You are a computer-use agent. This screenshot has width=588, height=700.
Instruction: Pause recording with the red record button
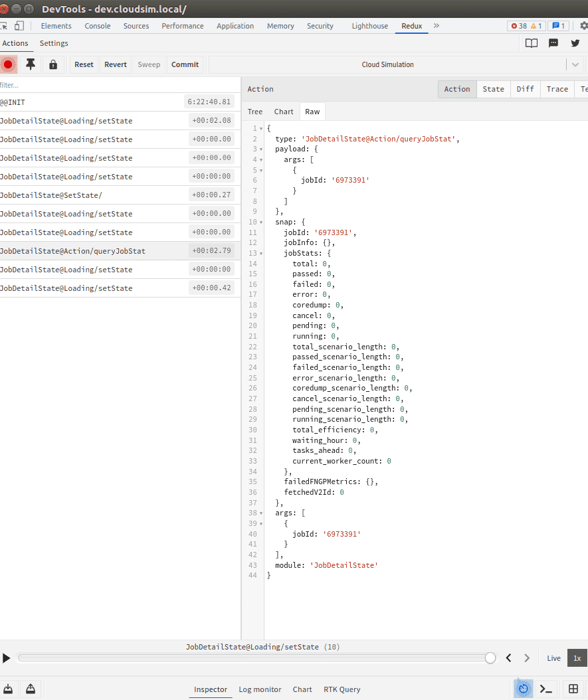8,64
